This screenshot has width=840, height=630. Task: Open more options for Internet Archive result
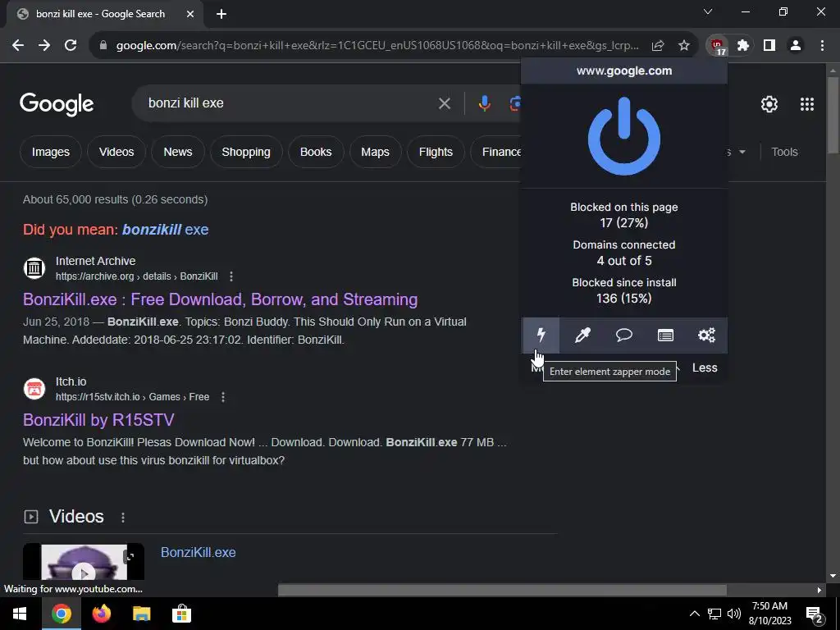(x=231, y=276)
